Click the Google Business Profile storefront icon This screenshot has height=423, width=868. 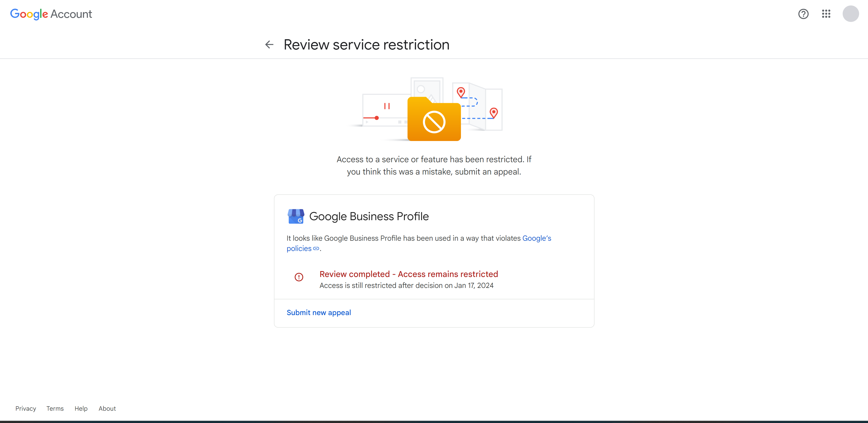(295, 216)
